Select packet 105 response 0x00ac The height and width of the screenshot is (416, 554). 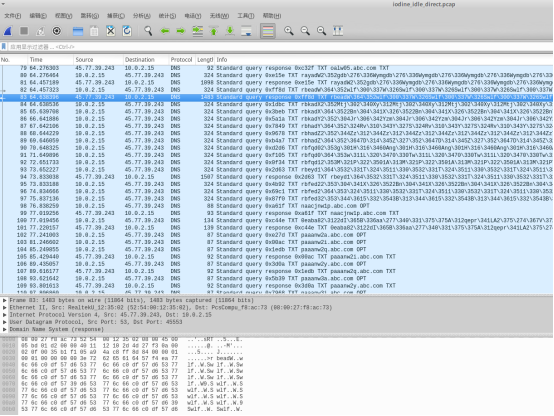(277, 257)
